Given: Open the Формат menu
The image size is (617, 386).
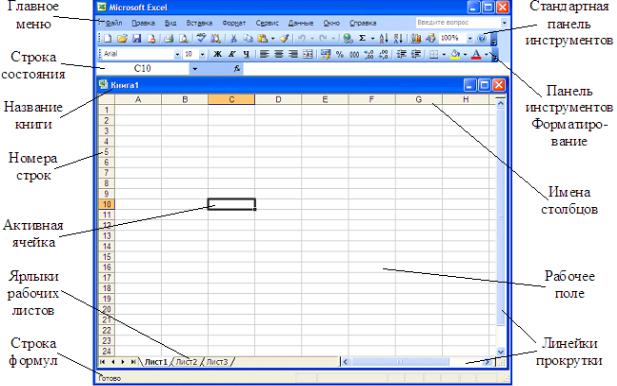Looking at the screenshot, I should point(234,23).
